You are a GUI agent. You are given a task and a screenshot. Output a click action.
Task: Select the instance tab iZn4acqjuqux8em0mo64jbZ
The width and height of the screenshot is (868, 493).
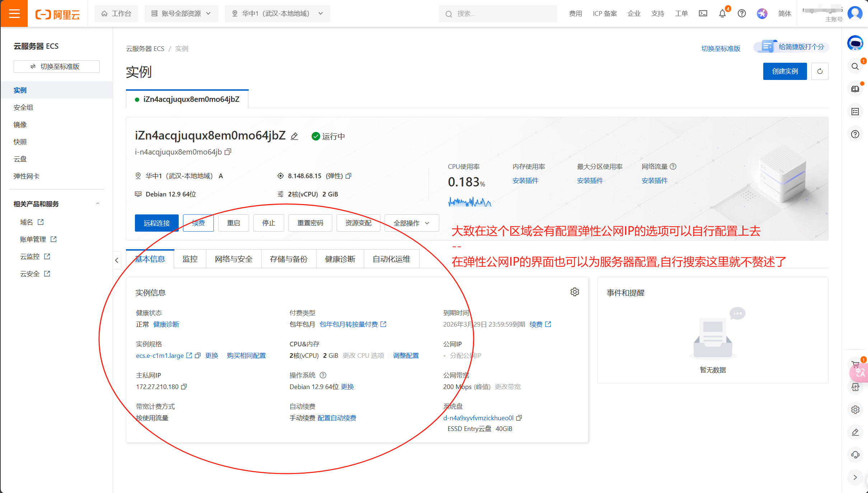pyautogui.click(x=187, y=99)
